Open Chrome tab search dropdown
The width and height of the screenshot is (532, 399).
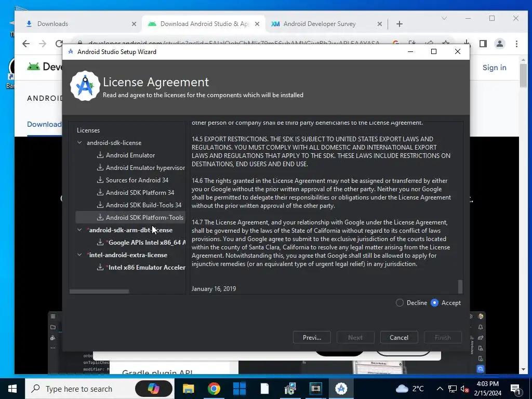pyautogui.click(x=444, y=18)
